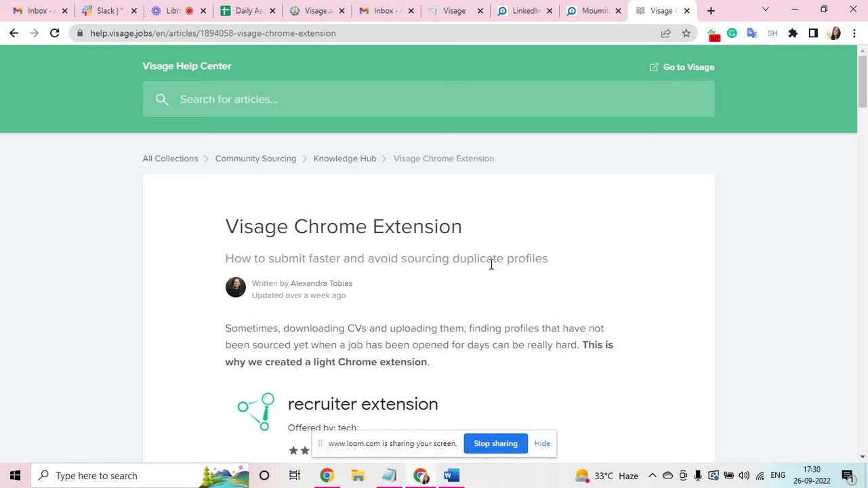868x488 pixels.
Task: Click Stop sharing in the Loom bar
Action: point(495,443)
